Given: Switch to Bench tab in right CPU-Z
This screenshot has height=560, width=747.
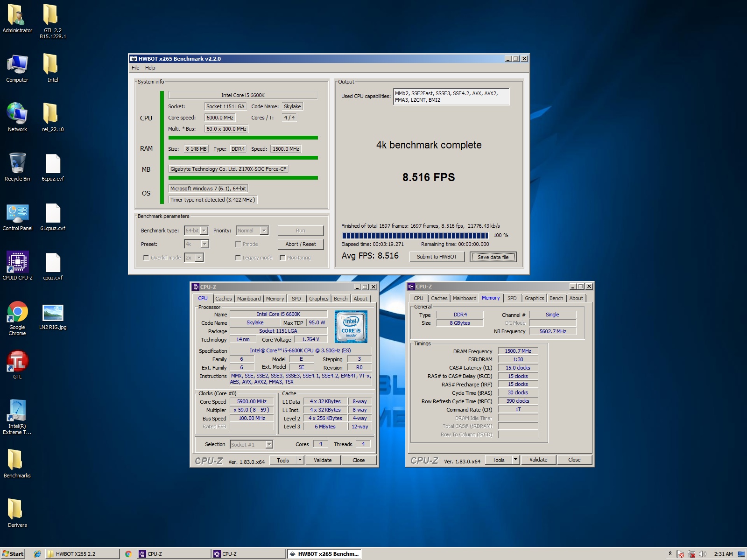Looking at the screenshot, I should point(556,298).
